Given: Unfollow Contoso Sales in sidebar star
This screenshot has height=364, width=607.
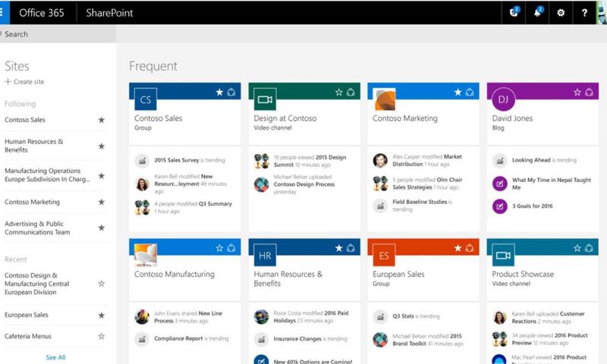Looking at the screenshot, I should (x=102, y=120).
